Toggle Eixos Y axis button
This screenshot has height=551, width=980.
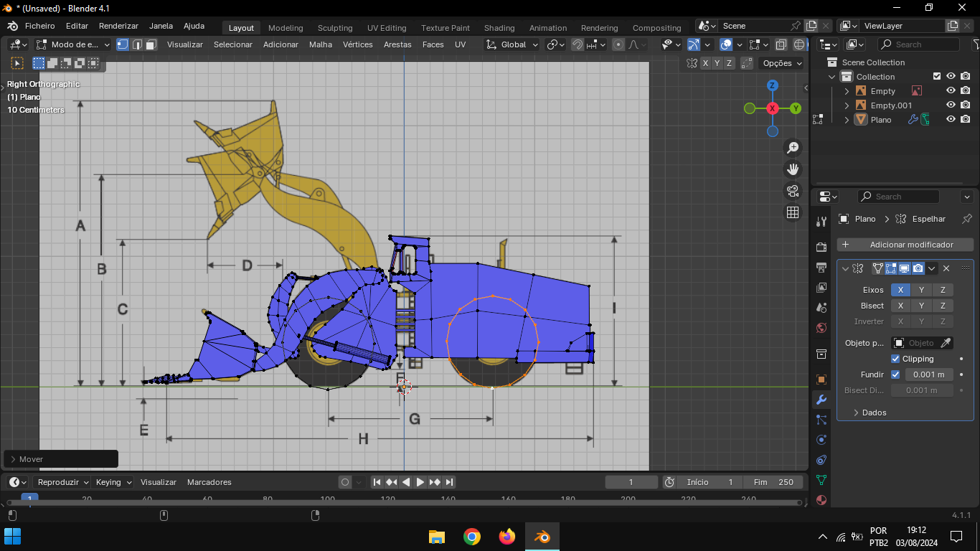[921, 290]
